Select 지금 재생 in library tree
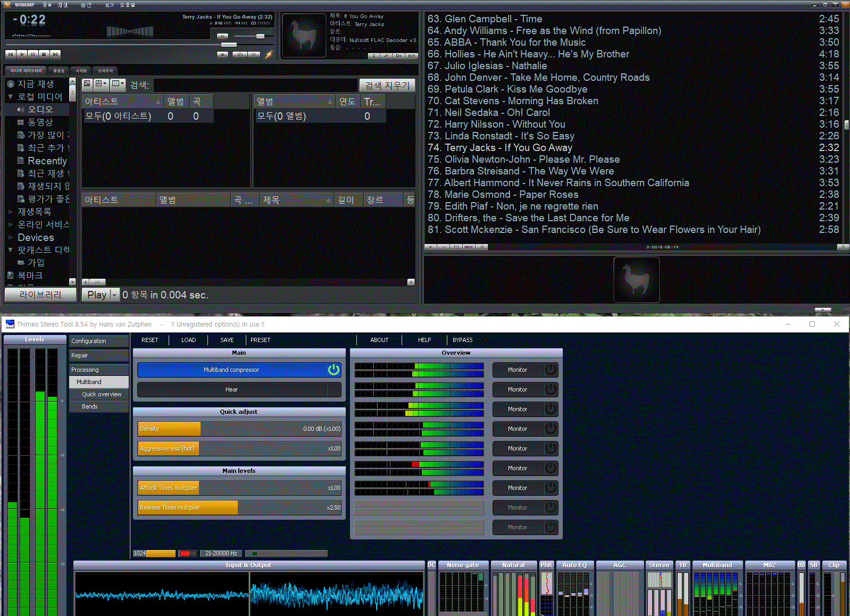The height and width of the screenshot is (616, 850). [36, 84]
